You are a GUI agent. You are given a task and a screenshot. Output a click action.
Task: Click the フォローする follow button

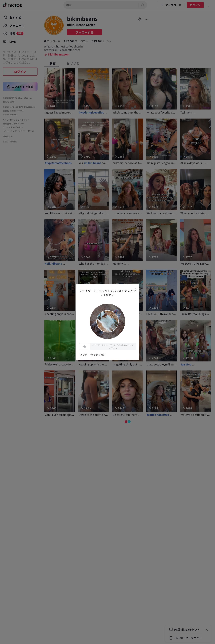point(84,32)
